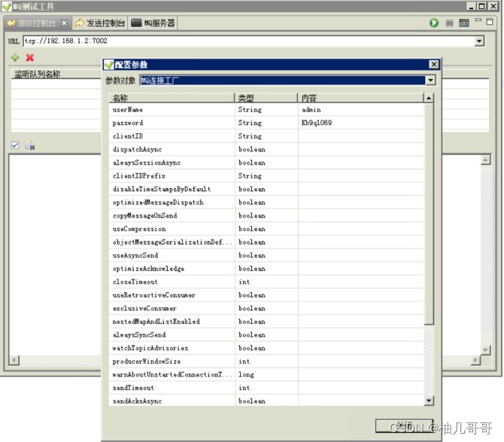Select the clientIDPrefix row
The width and height of the screenshot is (504, 442).
coord(266,176)
